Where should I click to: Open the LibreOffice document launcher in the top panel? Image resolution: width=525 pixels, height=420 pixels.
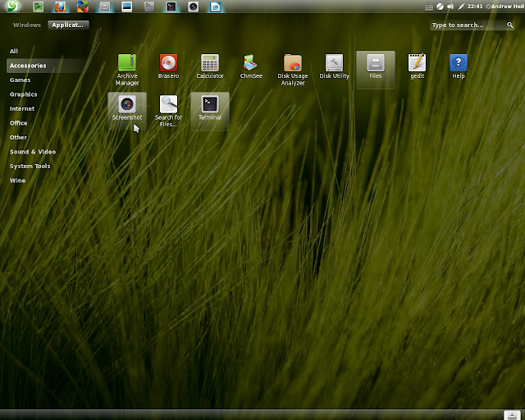point(215,7)
